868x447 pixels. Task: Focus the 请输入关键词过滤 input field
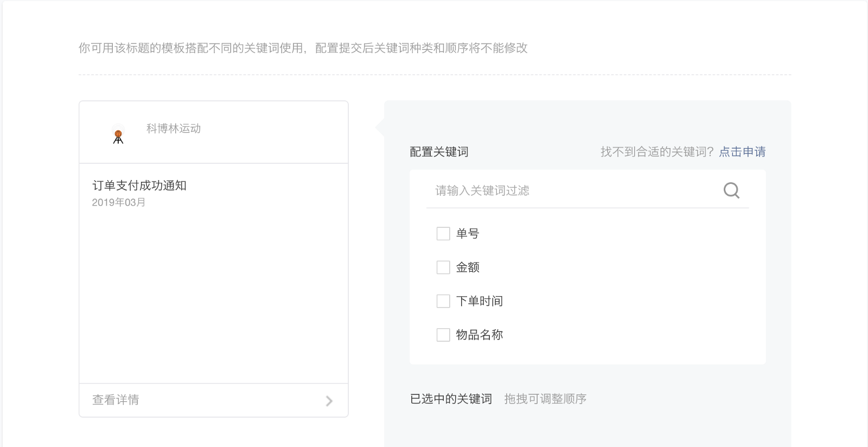pyautogui.click(x=570, y=190)
